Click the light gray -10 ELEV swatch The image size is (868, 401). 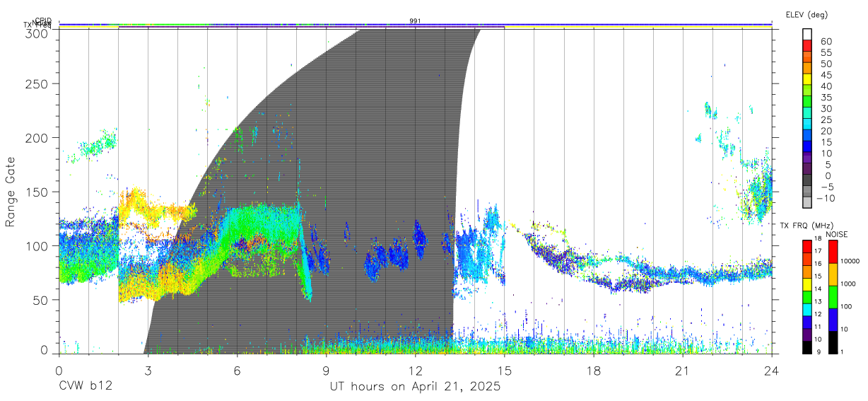(808, 203)
